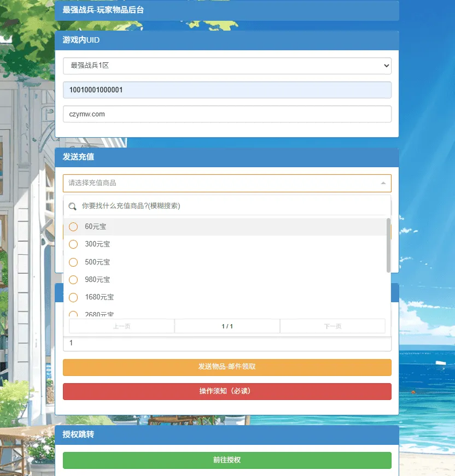Viewport: 455px width, 476px height.
Task: Select the 500元宝 radio button
Action: (73, 262)
